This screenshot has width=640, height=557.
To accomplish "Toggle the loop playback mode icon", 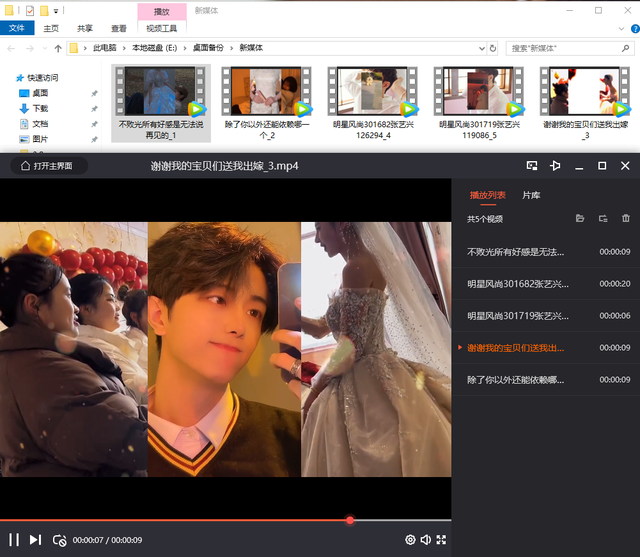I will point(60,540).
